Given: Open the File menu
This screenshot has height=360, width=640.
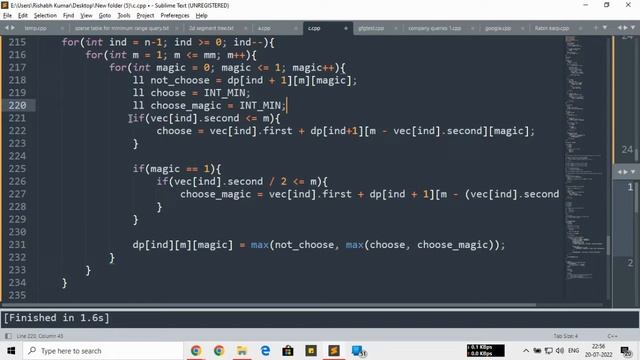Looking at the screenshot, I should (7, 16).
